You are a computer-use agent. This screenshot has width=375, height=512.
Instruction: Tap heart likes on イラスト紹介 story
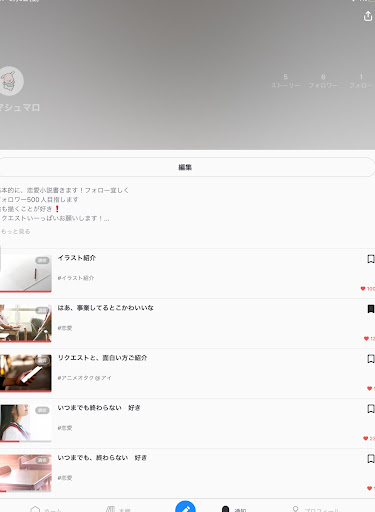(368, 289)
